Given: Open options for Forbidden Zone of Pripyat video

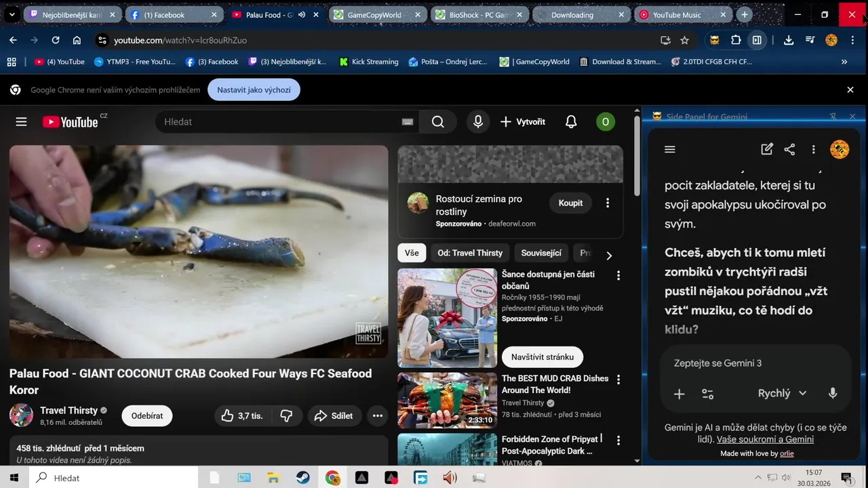Looking at the screenshot, I should [618, 441].
